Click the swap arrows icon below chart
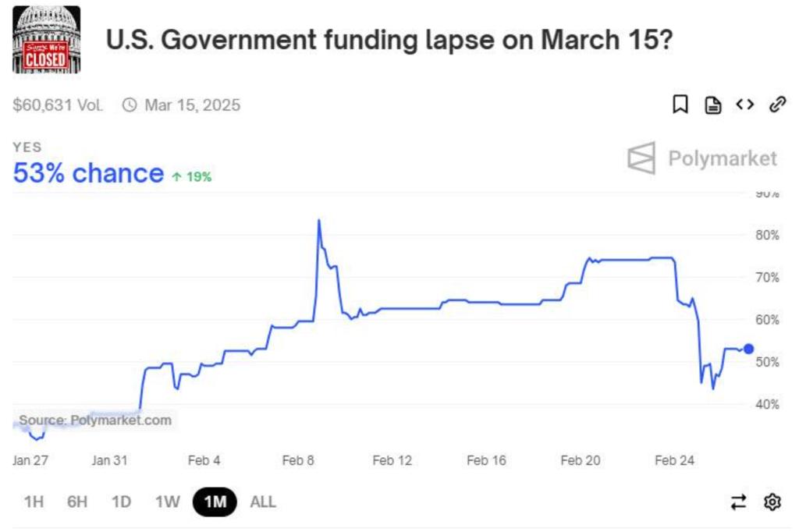 (x=738, y=502)
